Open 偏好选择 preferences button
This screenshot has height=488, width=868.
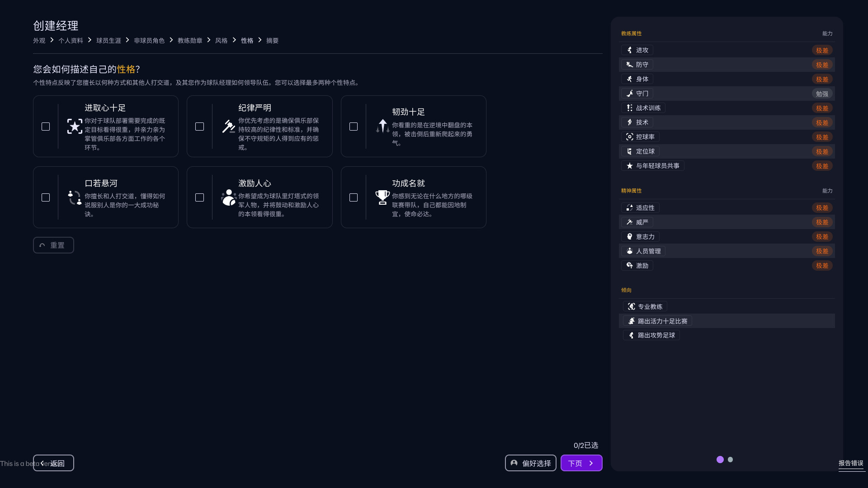pyautogui.click(x=530, y=463)
